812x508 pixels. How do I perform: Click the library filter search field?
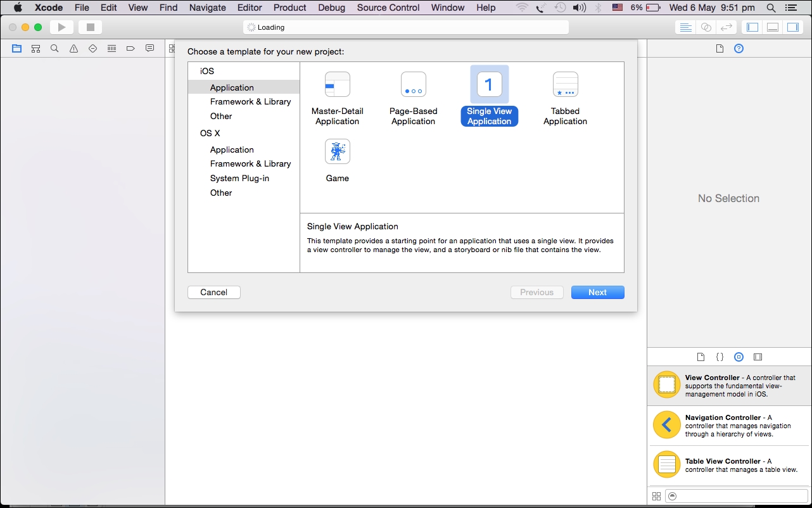point(737,497)
